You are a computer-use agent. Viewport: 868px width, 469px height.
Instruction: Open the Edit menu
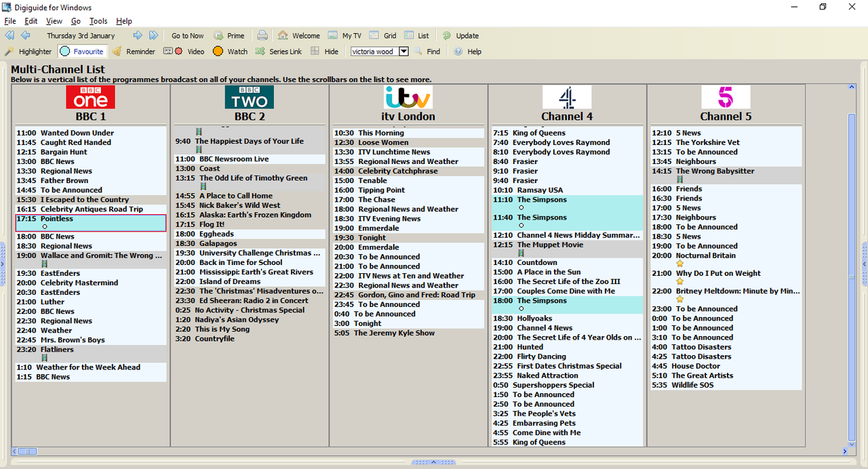click(x=31, y=21)
